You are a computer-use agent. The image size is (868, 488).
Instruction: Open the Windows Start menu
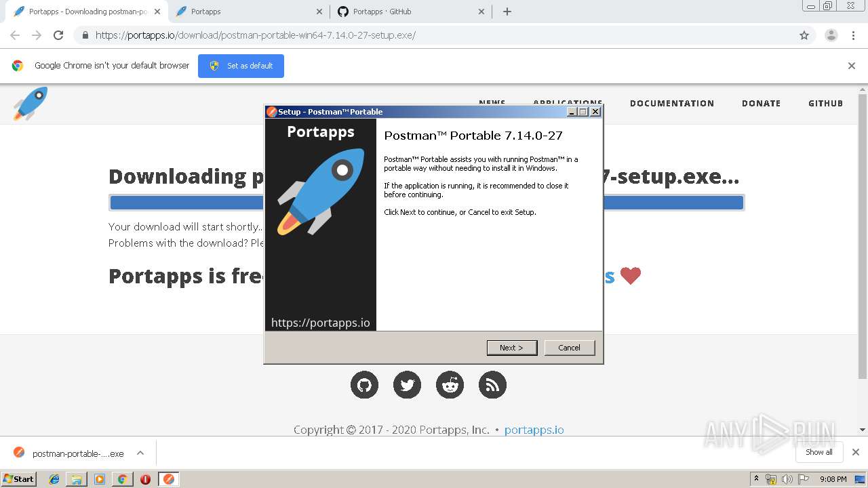(x=18, y=479)
